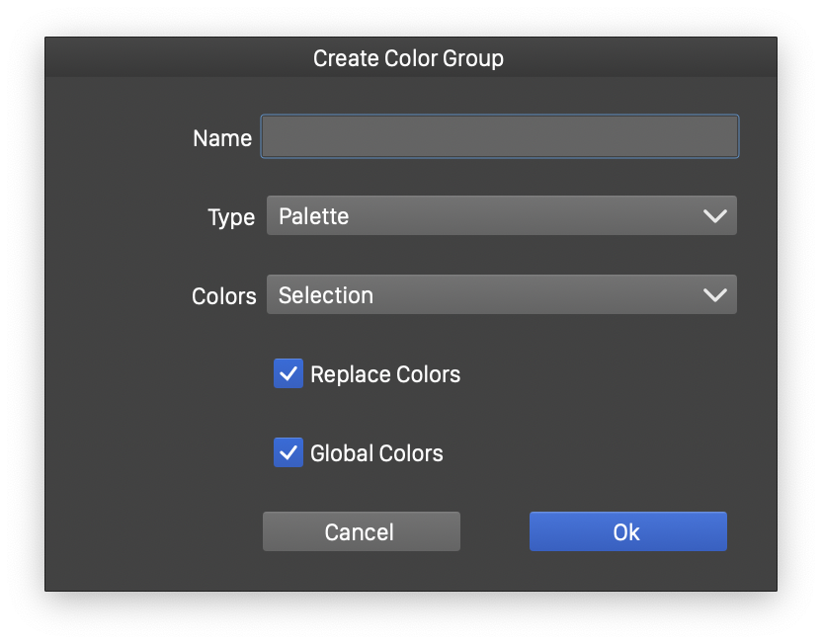Click the empty dialog area left of Cancel
Image resolution: width=822 pixels, height=644 pixels.
tap(148, 531)
